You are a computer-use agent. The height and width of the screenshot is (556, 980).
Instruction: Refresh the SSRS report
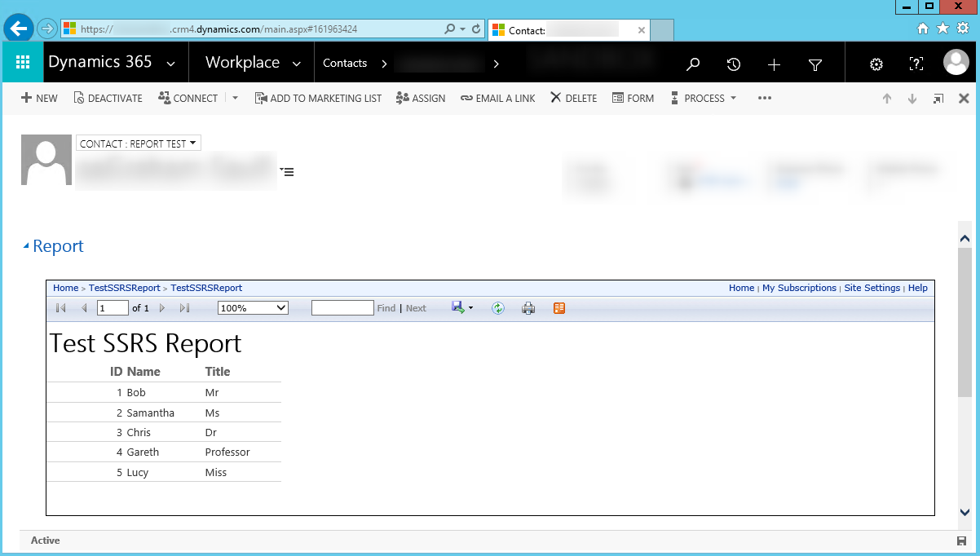coord(498,308)
